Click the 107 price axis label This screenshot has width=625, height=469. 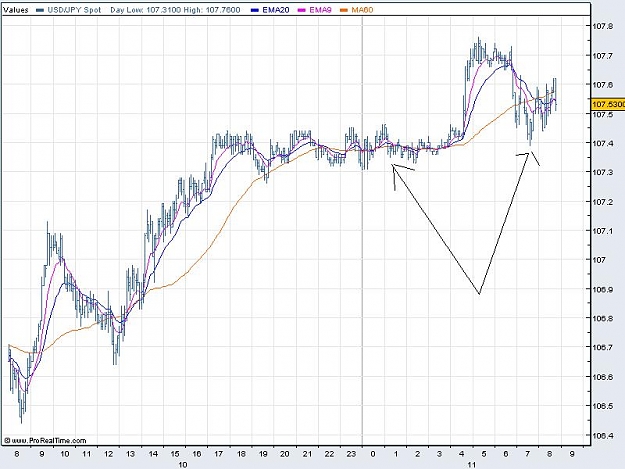[x=599, y=260]
